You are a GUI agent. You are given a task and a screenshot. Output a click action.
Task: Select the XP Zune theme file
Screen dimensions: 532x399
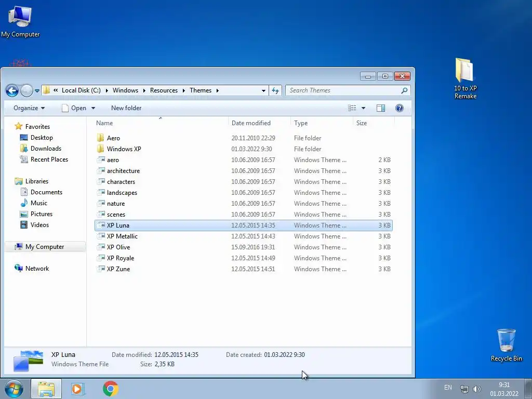[x=244, y=269]
